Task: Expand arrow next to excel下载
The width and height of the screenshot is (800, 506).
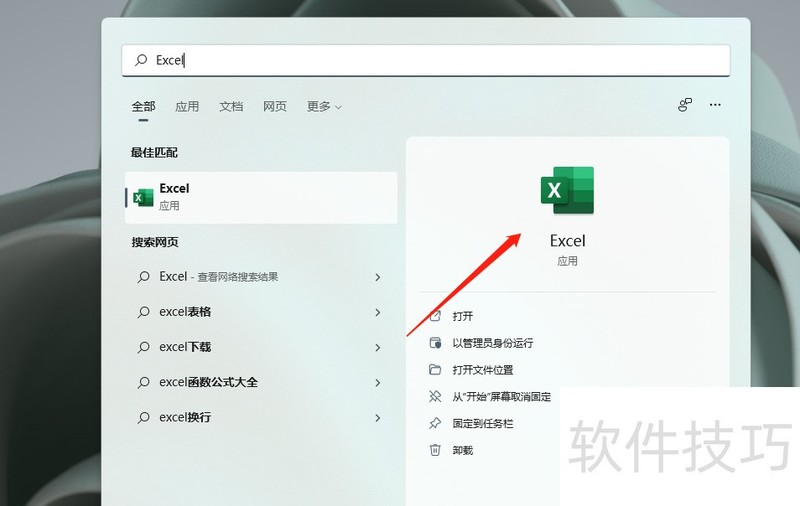Action: pyautogui.click(x=378, y=347)
